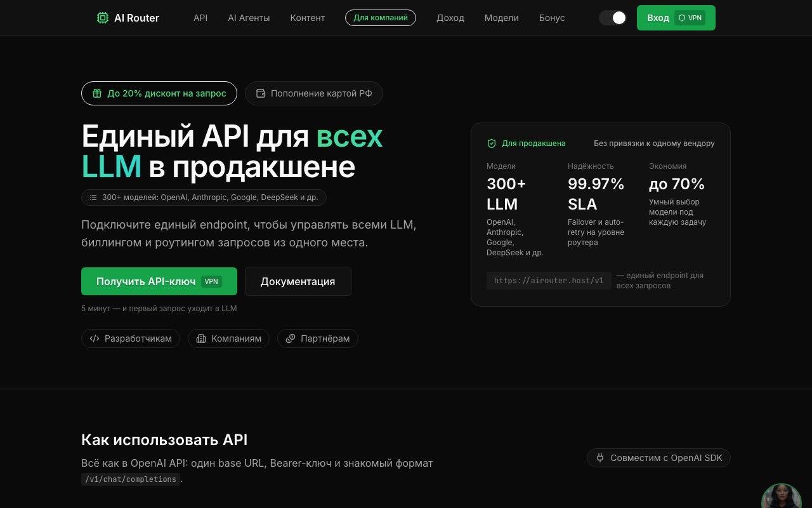
Task: Click the gift icon in discount badge
Action: 97,93
